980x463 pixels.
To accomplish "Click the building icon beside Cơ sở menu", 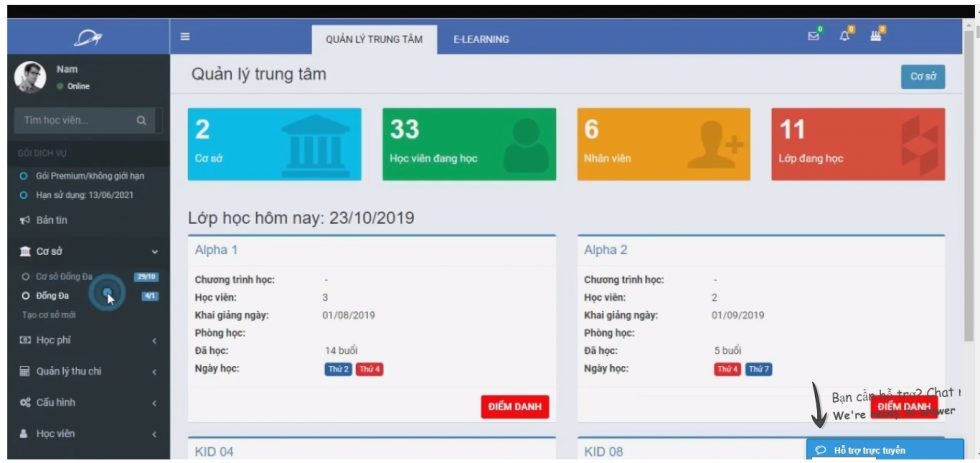I will pyautogui.click(x=25, y=251).
